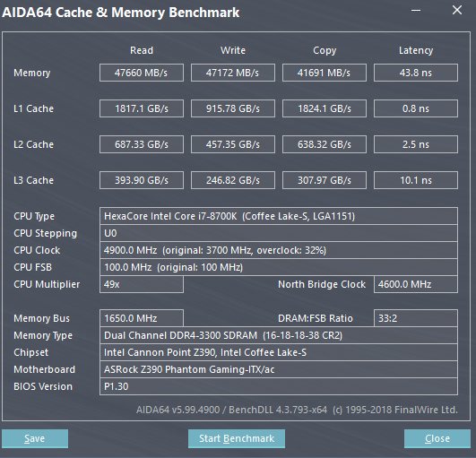
Task: Click the Memory Latency 43.8 ns field
Action: (x=416, y=73)
